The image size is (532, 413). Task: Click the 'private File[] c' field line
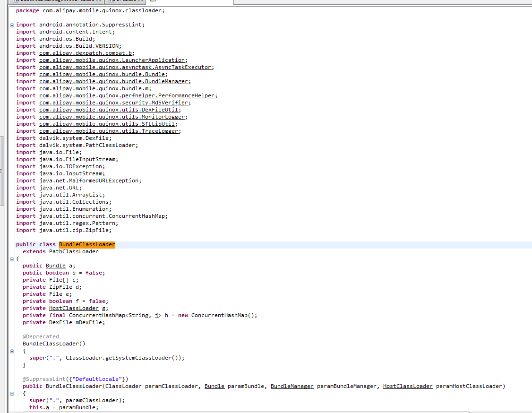pyautogui.click(x=51, y=280)
